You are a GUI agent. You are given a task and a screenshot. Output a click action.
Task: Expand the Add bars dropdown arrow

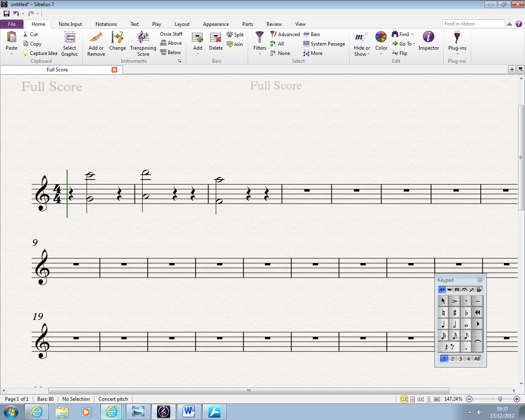pos(198,54)
